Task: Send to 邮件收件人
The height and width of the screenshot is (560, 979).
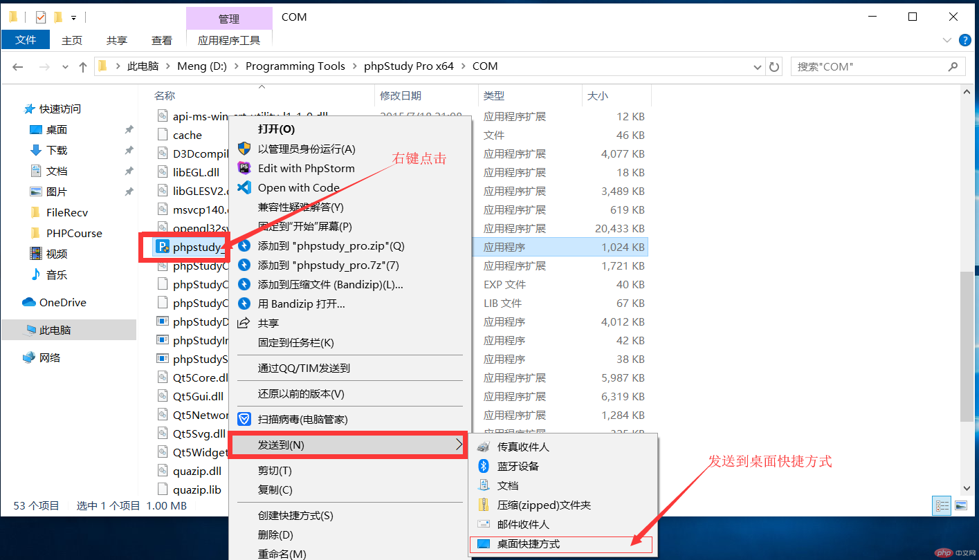Action: pyautogui.click(x=562, y=524)
